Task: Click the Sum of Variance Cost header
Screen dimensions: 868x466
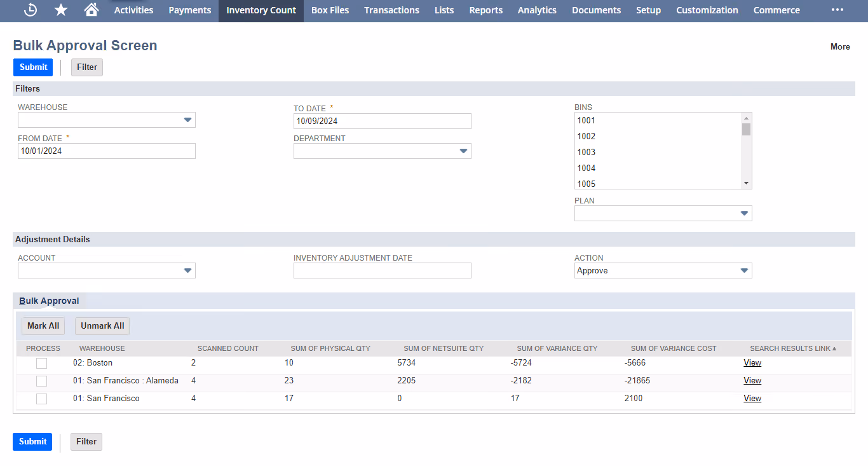Action: [x=674, y=349]
